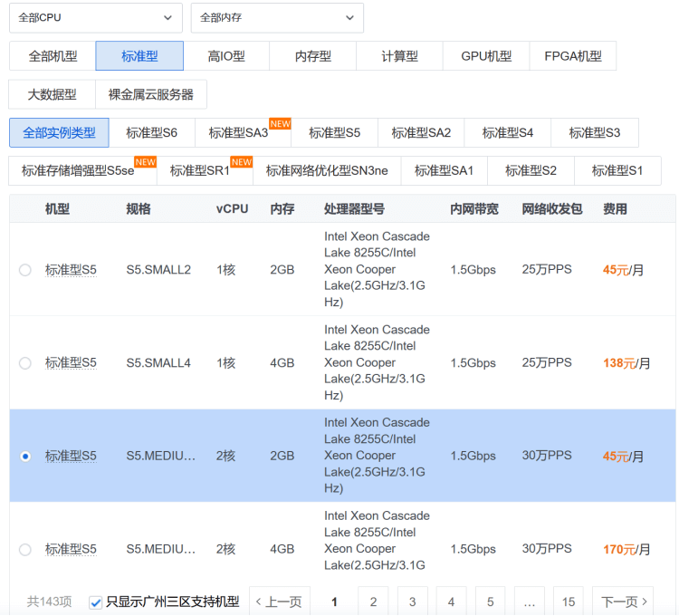
Task: Click the 机型 column header
Action: (x=58, y=208)
